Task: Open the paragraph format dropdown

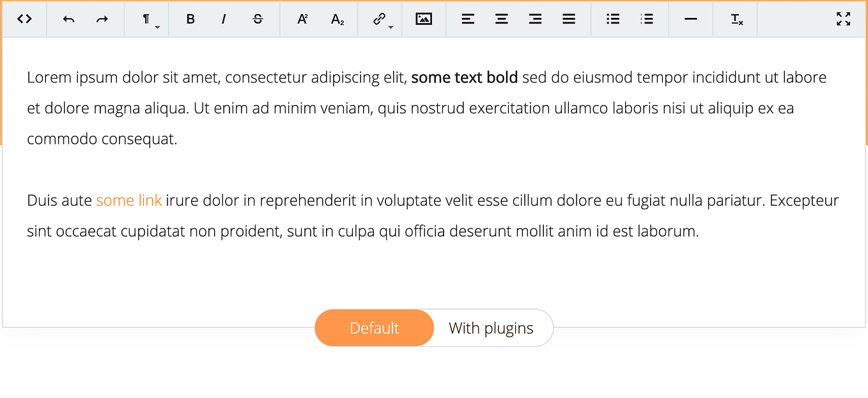Action: point(146,19)
